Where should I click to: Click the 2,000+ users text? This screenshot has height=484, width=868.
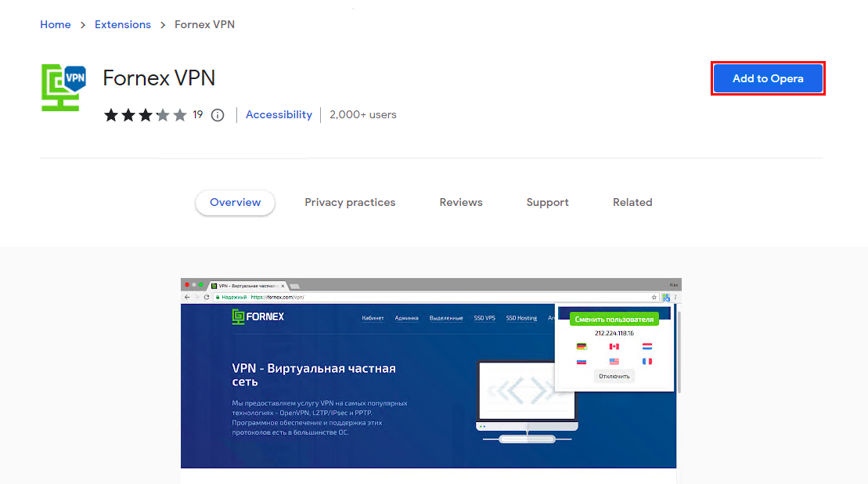tap(363, 114)
